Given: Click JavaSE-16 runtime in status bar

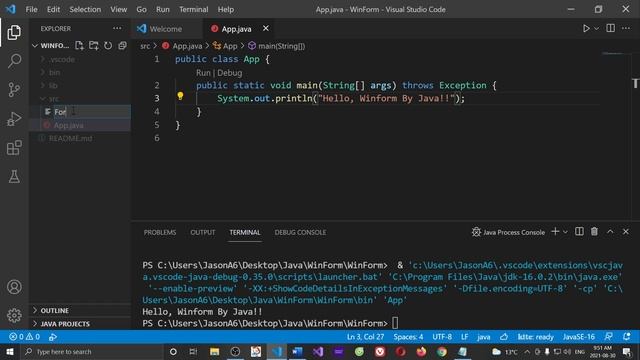Looking at the screenshot, I should point(578,337).
